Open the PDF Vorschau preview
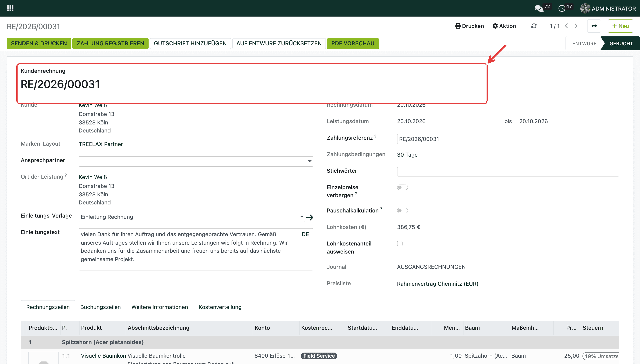Screen dimensions: 640x364 [x=353, y=44]
